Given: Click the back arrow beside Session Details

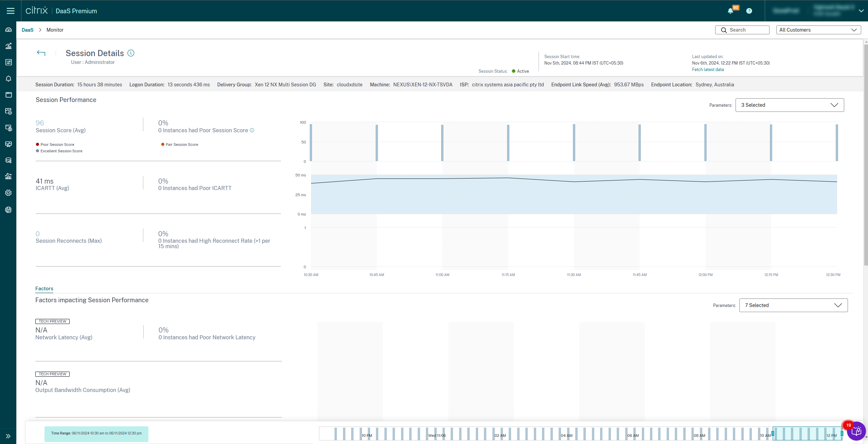Looking at the screenshot, I should point(41,53).
